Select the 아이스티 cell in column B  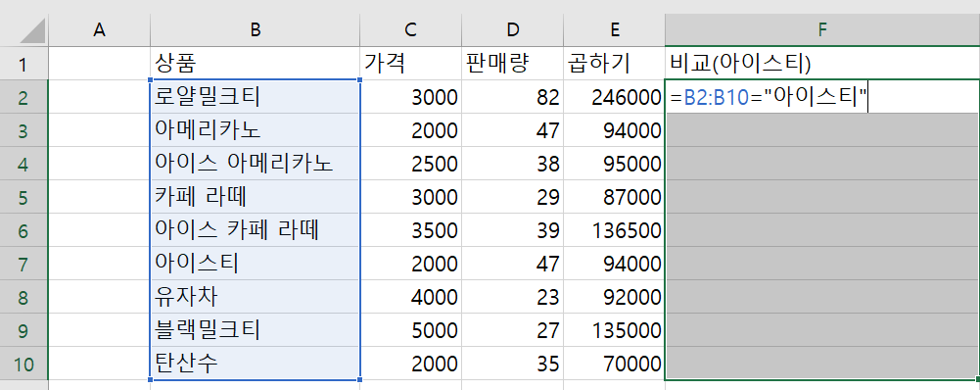255,264
